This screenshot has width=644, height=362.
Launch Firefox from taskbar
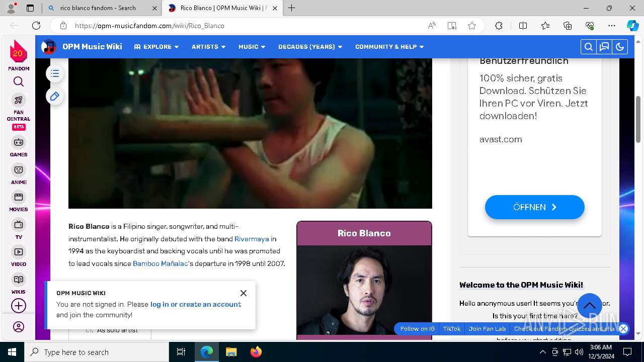point(256,352)
